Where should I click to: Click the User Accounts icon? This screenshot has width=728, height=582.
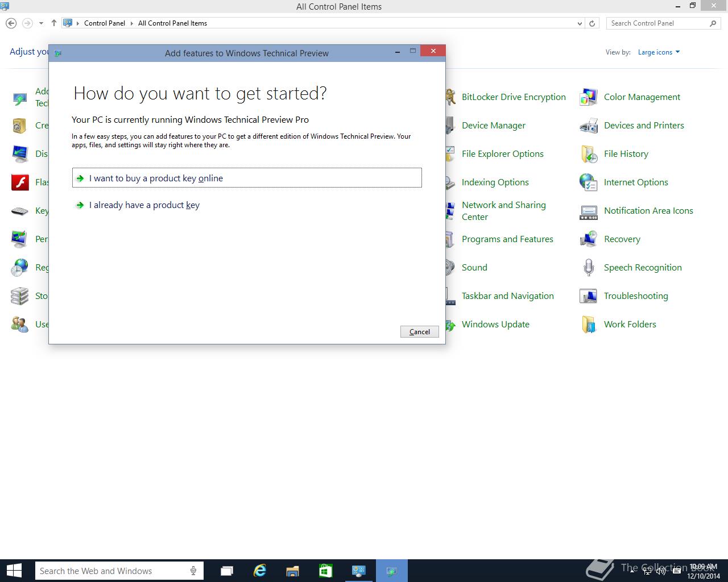click(20, 325)
